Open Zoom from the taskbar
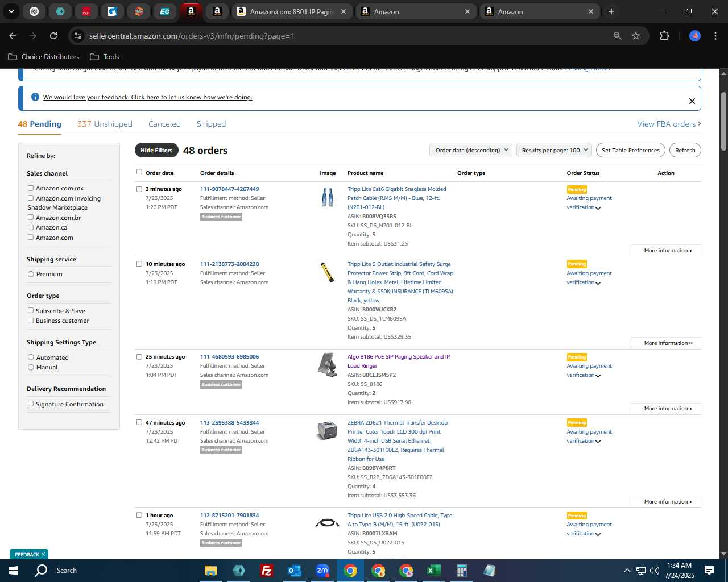The height and width of the screenshot is (582, 728). (322, 571)
